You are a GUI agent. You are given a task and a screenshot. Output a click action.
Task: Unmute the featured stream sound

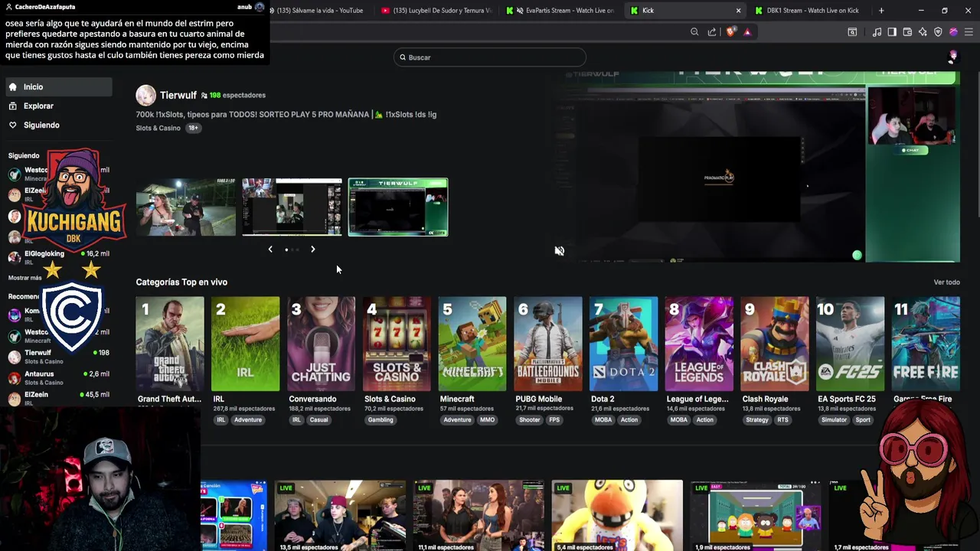560,251
